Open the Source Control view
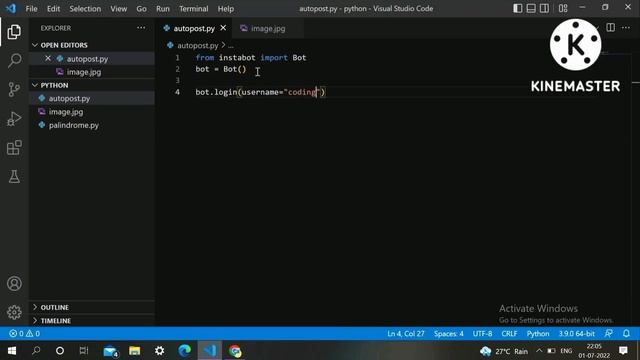 click(14, 89)
